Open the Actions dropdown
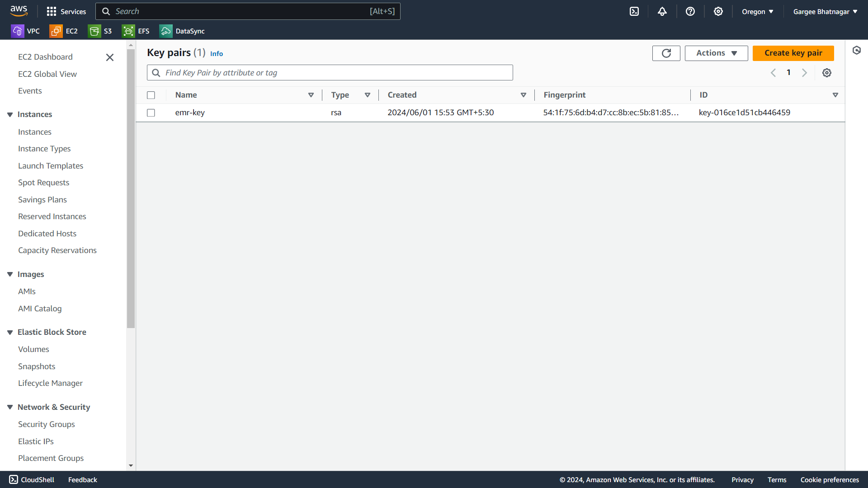 click(716, 53)
